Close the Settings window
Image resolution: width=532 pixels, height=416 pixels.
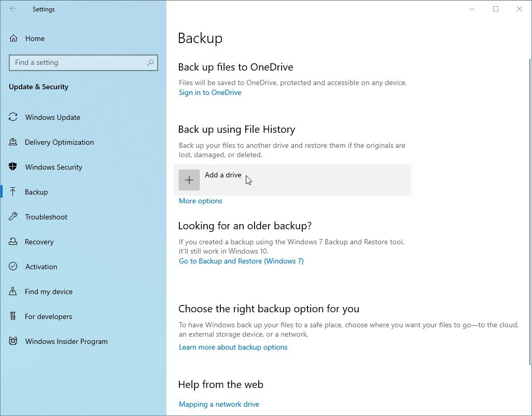click(520, 9)
